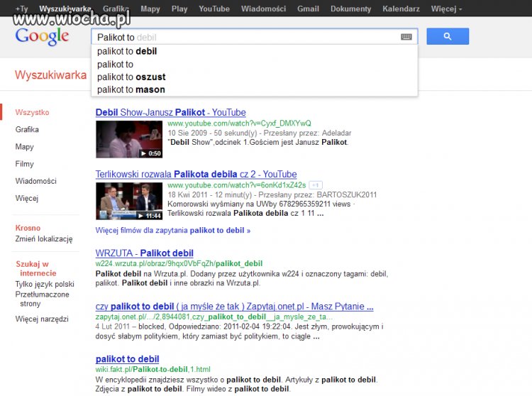
Task: Open Play in the top bar
Action: tap(179, 9)
